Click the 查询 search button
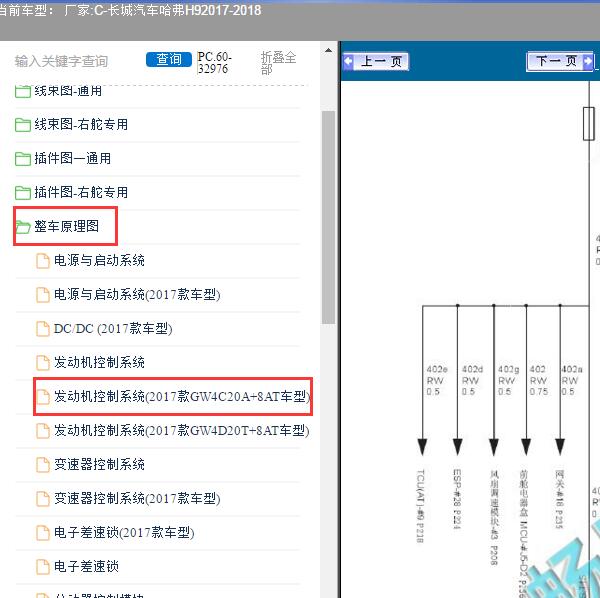The height and width of the screenshot is (598, 600). (x=169, y=59)
